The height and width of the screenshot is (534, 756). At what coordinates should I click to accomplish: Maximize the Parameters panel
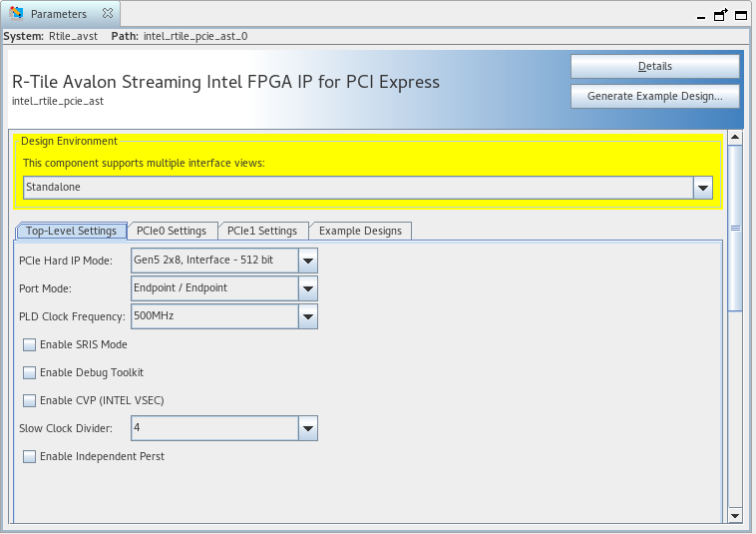point(739,16)
